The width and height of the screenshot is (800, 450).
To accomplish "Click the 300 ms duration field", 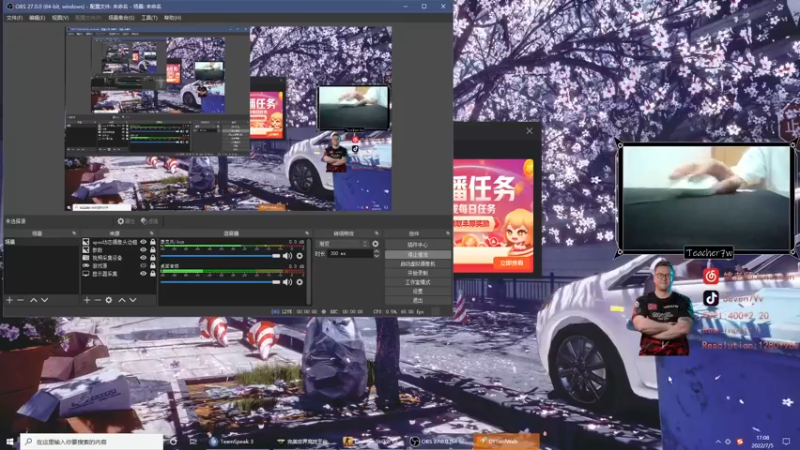I will coord(351,254).
